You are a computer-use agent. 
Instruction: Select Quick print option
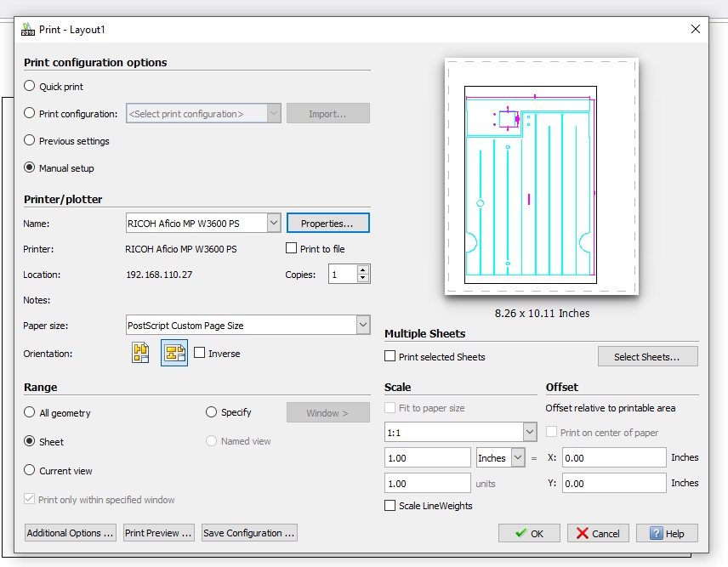pos(29,86)
